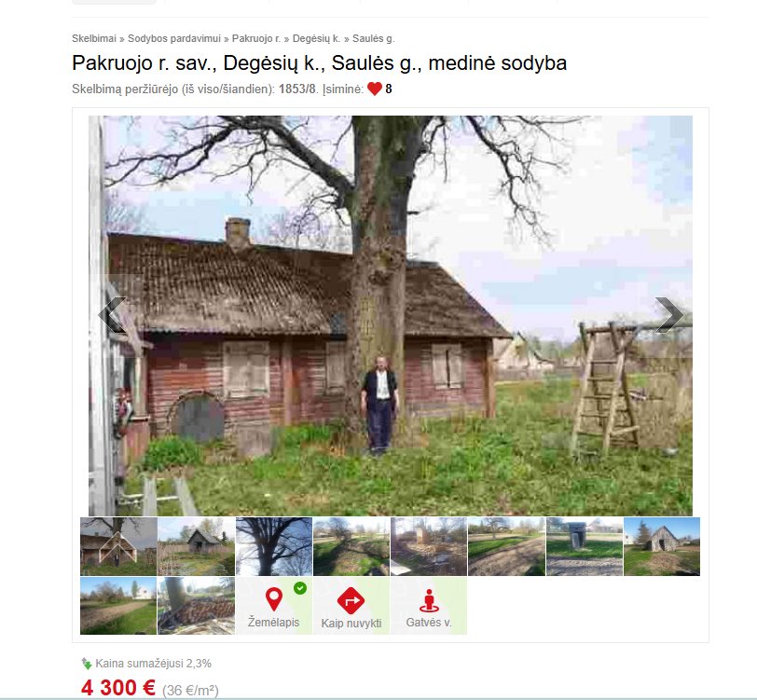757x700 pixels.
Task: Select thumbnail of small outhouse building
Action: pos(585,546)
